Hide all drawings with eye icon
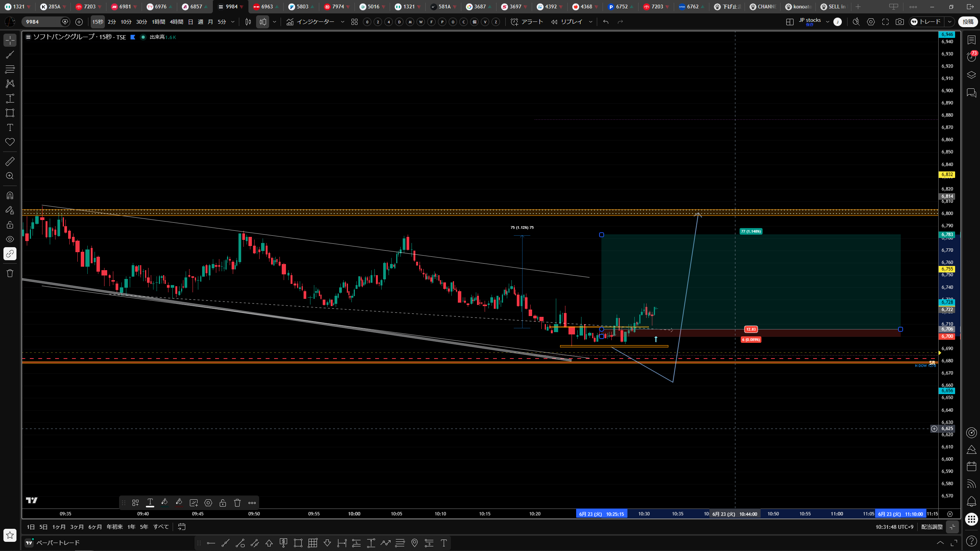Screen dimensions: 980x551 tap(10, 239)
